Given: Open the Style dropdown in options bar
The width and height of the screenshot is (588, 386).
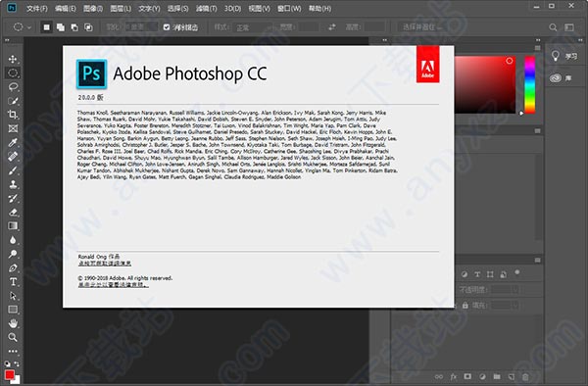Looking at the screenshot, I should tap(253, 27).
